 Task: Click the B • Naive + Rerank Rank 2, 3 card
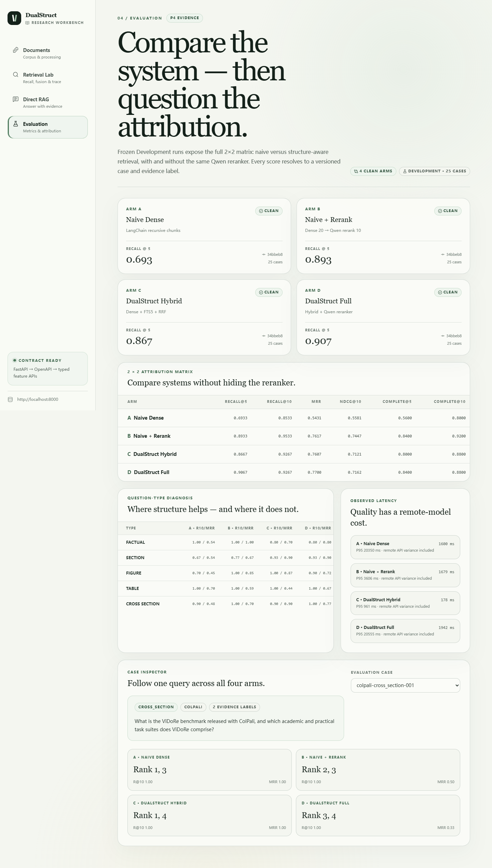point(378,770)
